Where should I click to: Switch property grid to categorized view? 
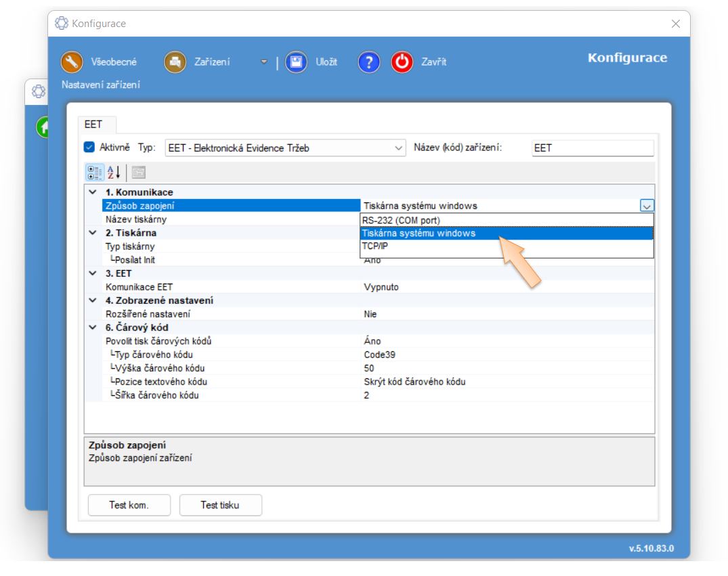(x=95, y=172)
